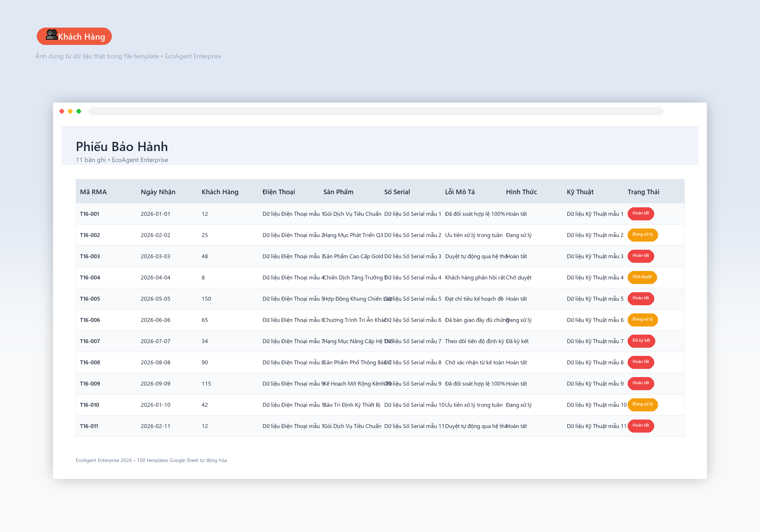760x532 pixels.
Task: Click the mock browser address bar
Action: 376,111
